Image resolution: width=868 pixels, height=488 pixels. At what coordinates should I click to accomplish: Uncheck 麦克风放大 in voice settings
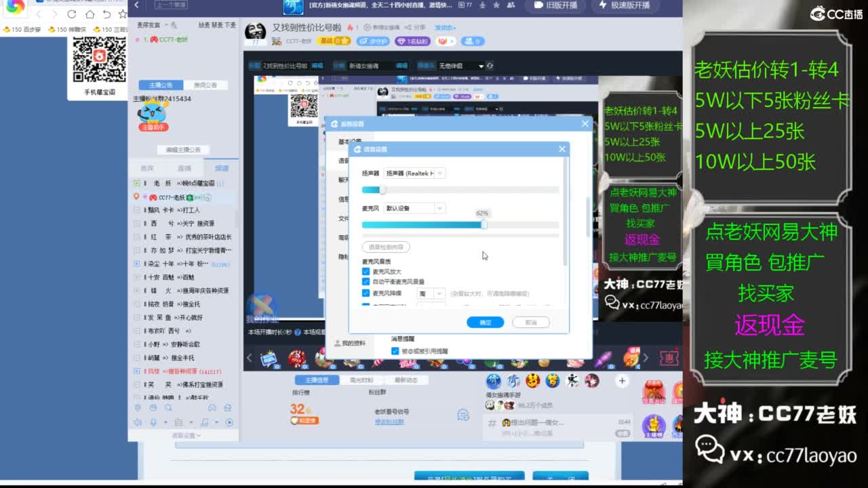click(x=365, y=271)
